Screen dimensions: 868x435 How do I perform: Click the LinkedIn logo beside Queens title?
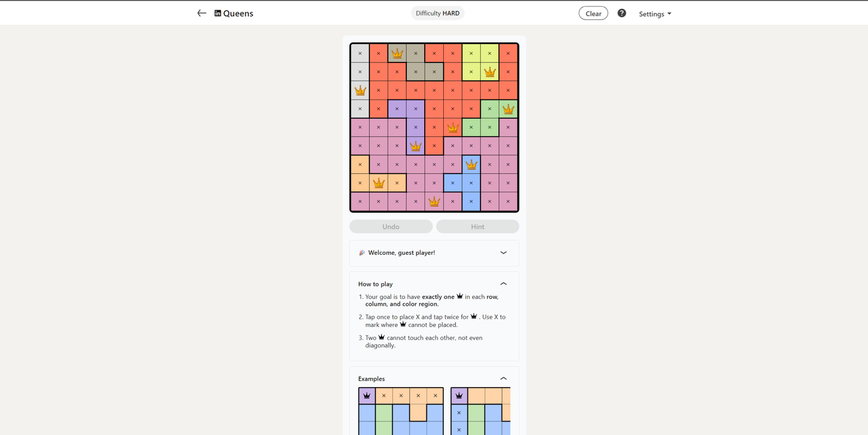click(x=218, y=13)
